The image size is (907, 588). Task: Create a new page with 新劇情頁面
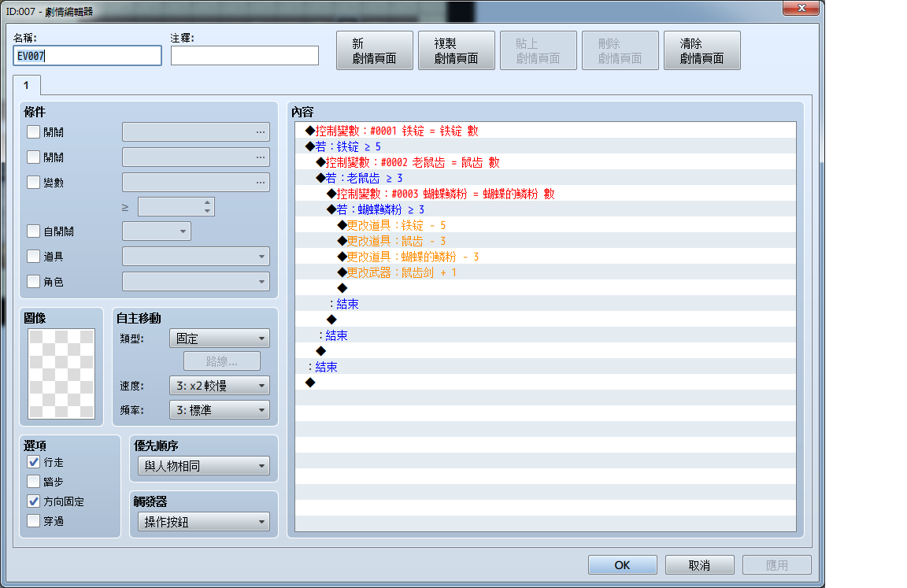[x=375, y=51]
